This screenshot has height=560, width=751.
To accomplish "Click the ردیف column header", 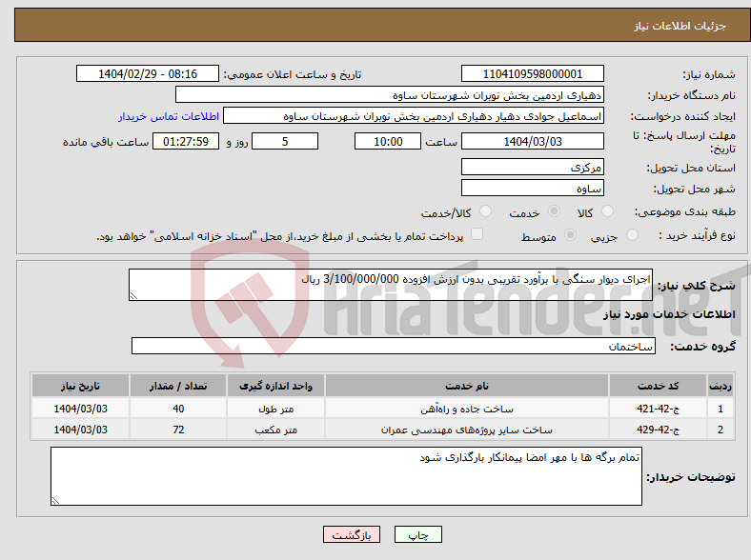I will 721,386.
